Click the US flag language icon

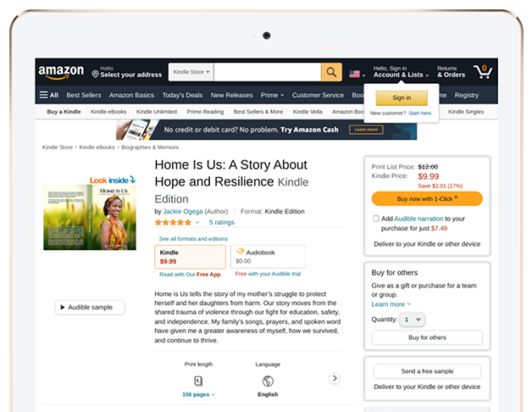point(355,74)
